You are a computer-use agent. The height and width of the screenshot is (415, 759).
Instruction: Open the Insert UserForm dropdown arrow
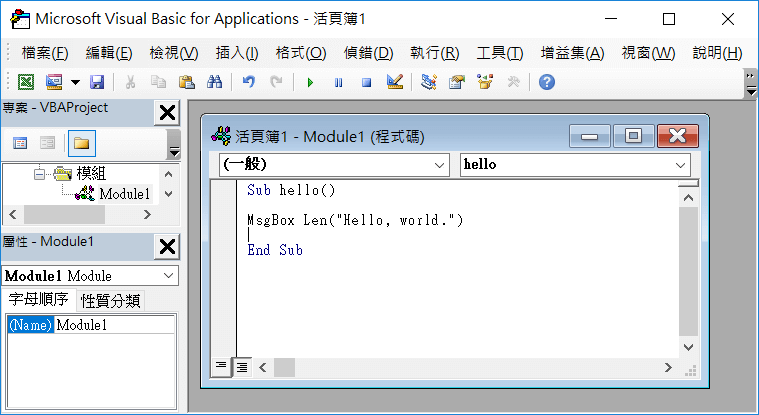click(x=75, y=82)
